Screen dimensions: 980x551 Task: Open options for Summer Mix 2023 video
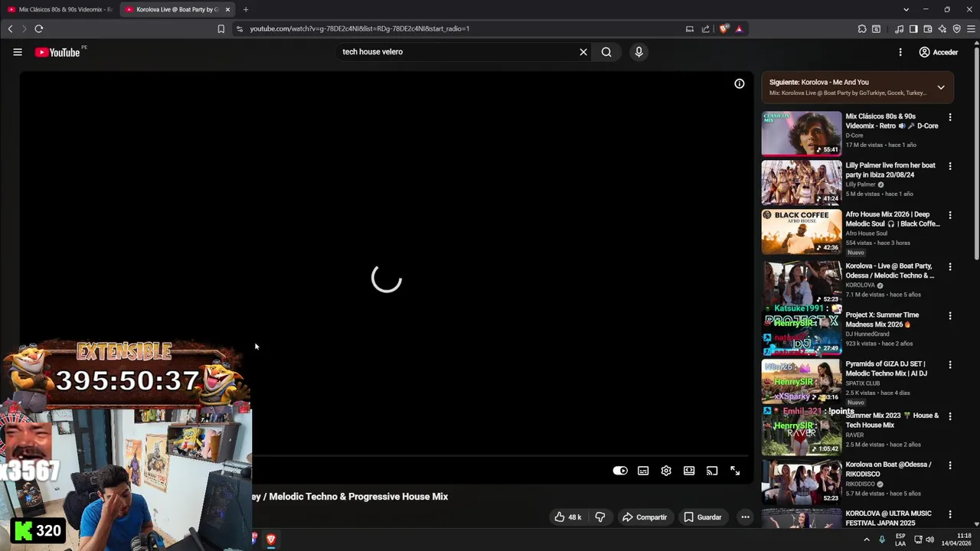tap(950, 416)
